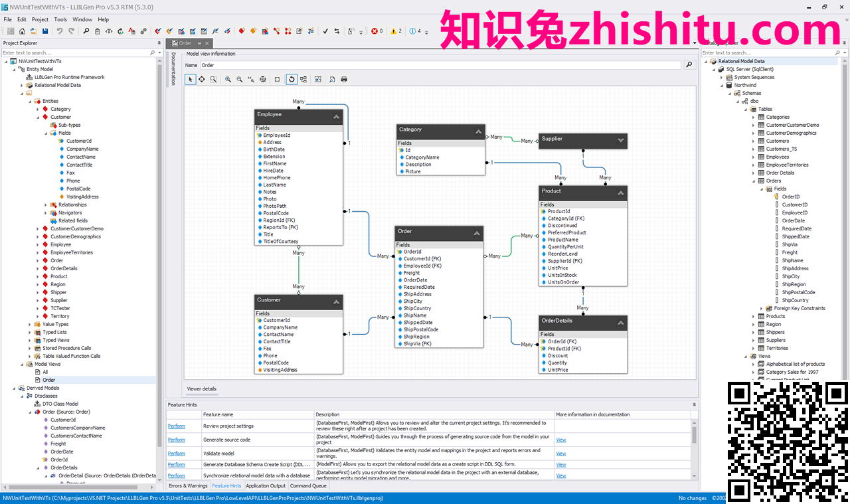The image size is (850, 504).
Task: Click the export image icon in model view
Action: click(318, 79)
